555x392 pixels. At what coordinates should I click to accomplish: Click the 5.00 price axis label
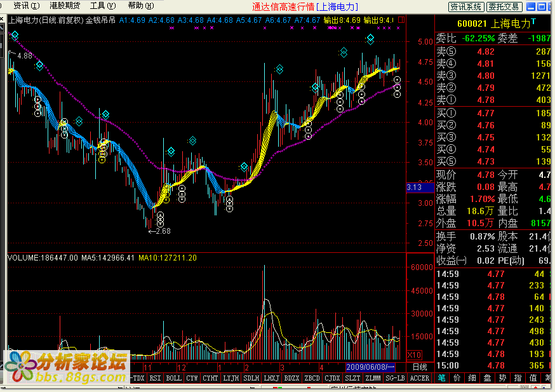pos(425,42)
